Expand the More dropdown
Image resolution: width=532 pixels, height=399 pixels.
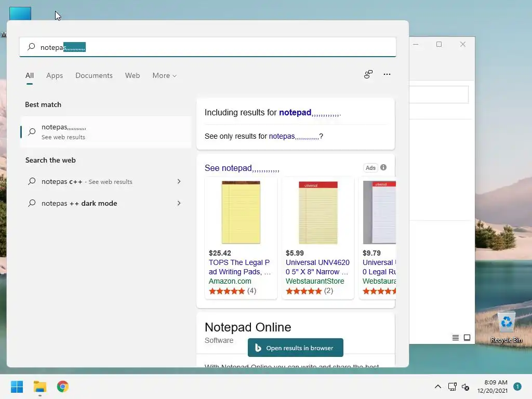point(165,75)
